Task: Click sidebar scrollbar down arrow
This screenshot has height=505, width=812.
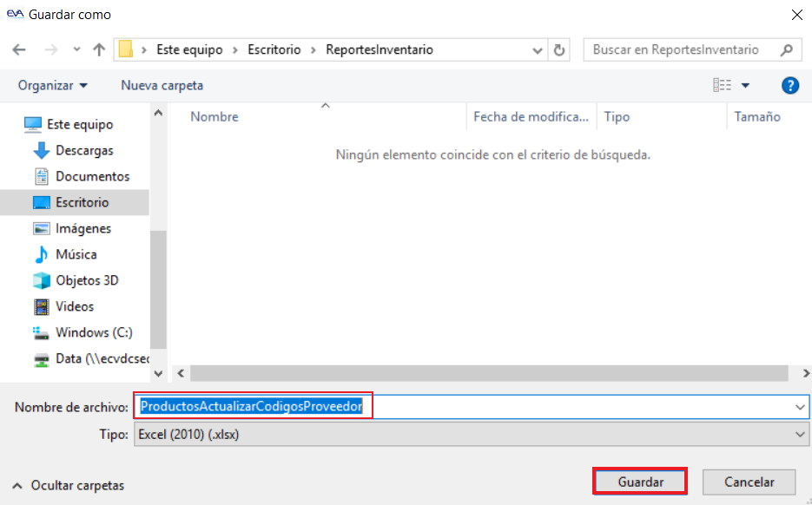Action: click(158, 373)
